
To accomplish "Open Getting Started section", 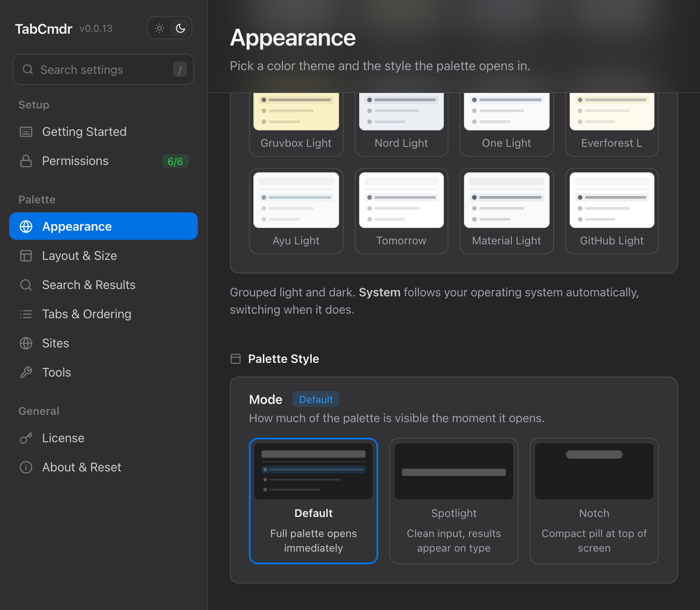I will point(103,132).
